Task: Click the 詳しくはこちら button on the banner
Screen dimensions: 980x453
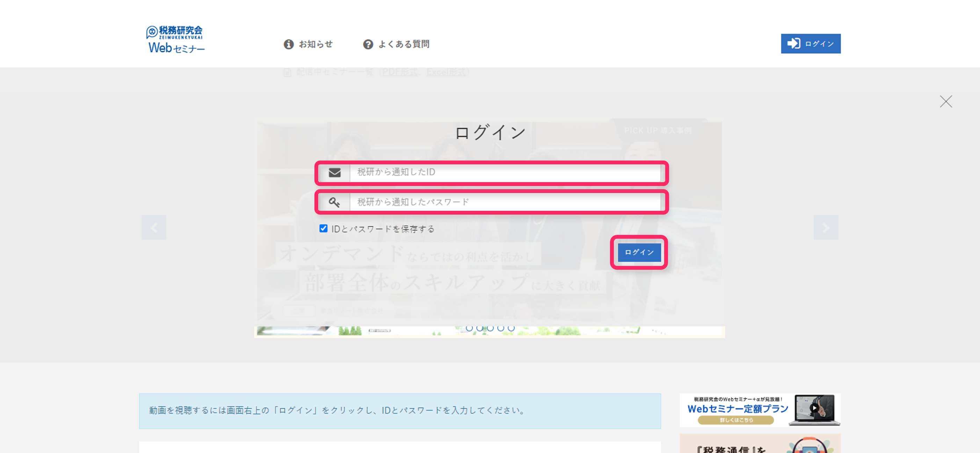Action: (736, 420)
